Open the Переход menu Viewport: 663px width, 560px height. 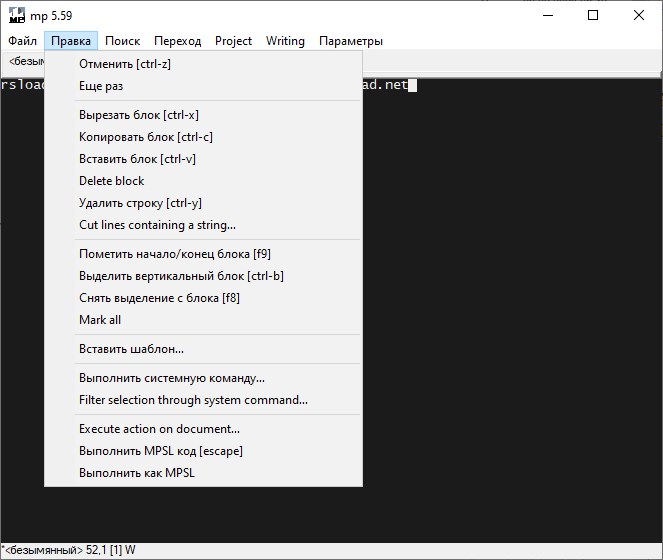[x=178, y=41]
